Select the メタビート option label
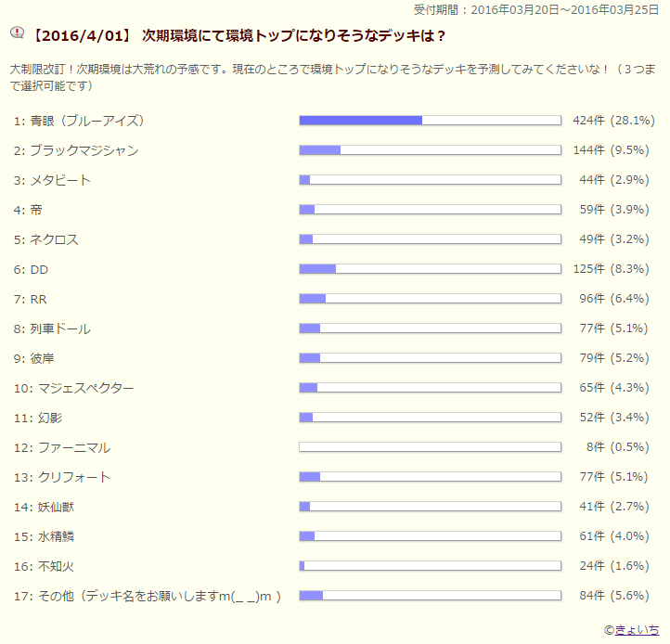The image size is (670, 644). [60, 180]
